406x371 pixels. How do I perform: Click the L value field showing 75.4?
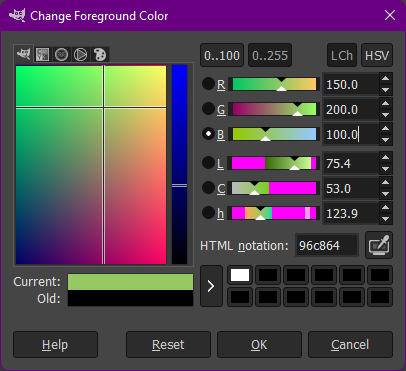pos(351,163)
